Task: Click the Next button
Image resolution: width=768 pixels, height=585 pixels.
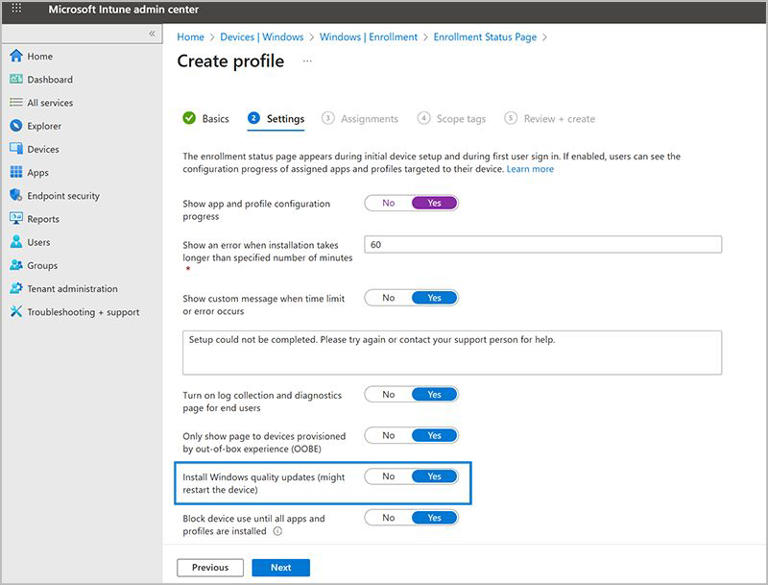Action: [281, 568]
